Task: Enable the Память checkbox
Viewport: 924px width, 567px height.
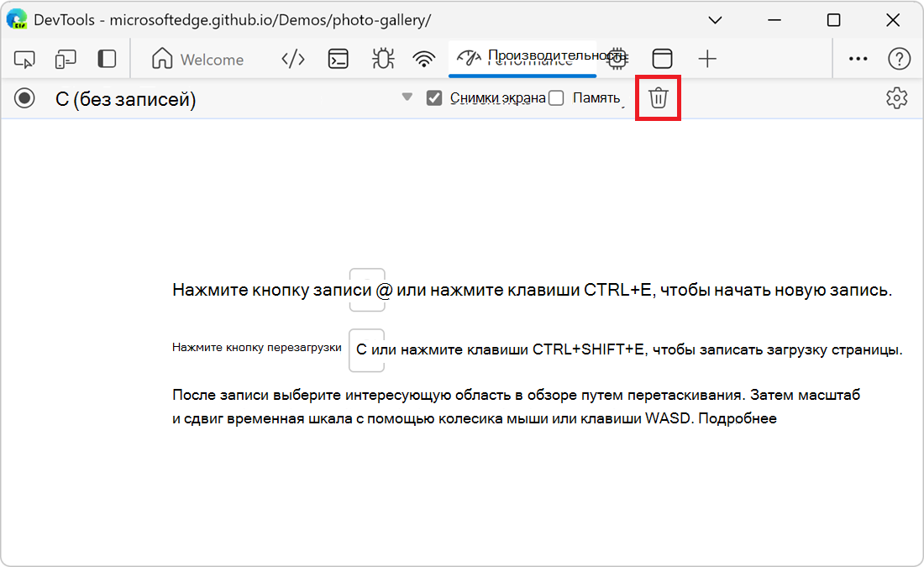Action: pos(556,97)
